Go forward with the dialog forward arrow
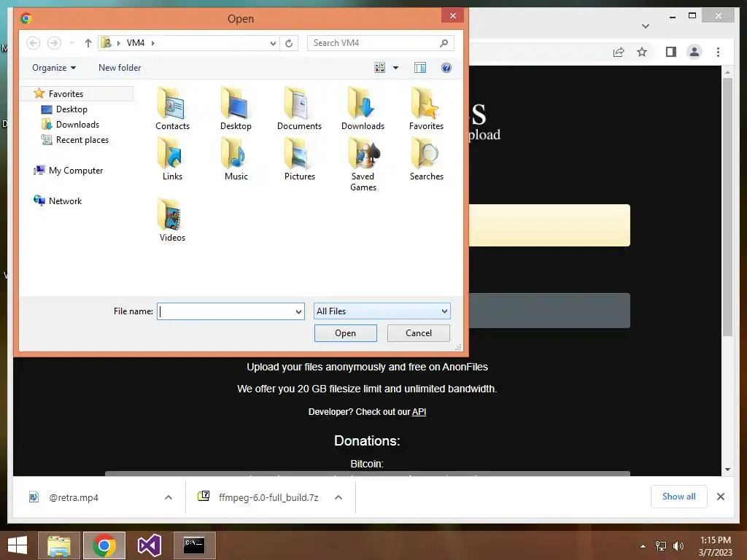Image resolution: width=747 pixels, height=560 pixels. (54, 43)
